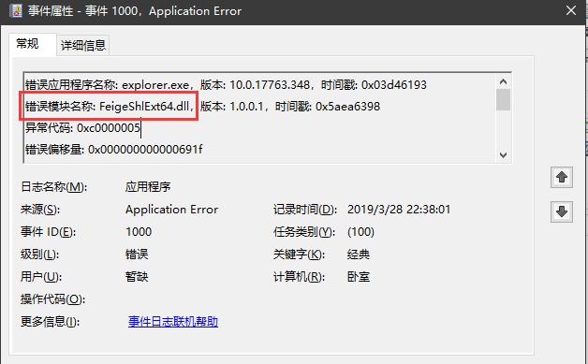Click the 错误偏移量 0x000000000000691f line
The width and height of the screenshot is (588, 364).
coord(113,150)
